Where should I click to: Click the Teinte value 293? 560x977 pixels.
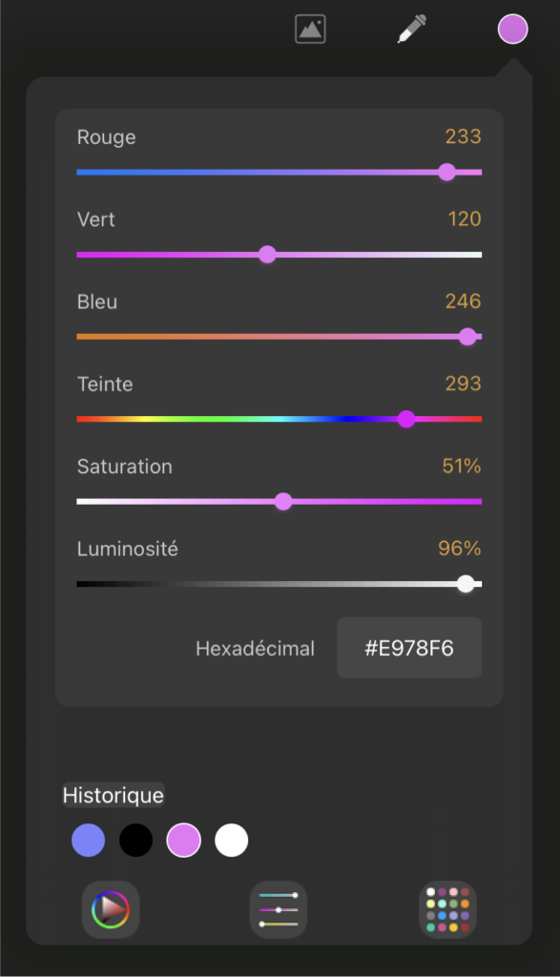[x=463, y=384]
